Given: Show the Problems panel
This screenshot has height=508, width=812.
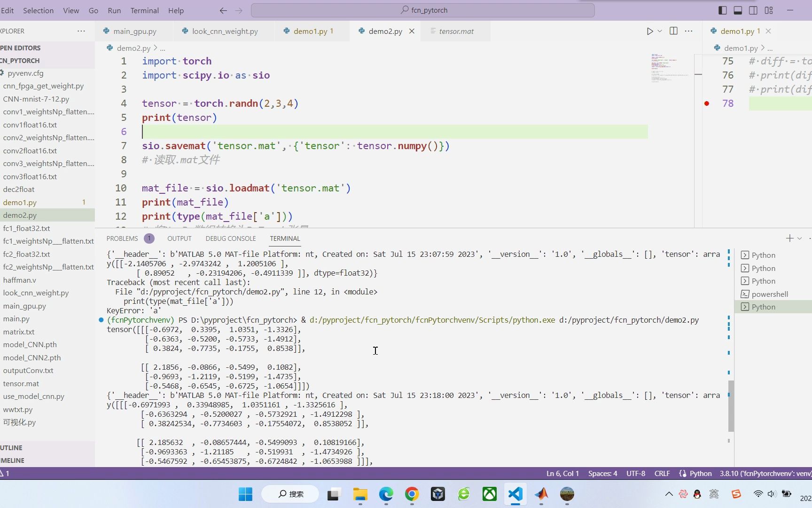Looking at the screenshot, I should point(122,238).
